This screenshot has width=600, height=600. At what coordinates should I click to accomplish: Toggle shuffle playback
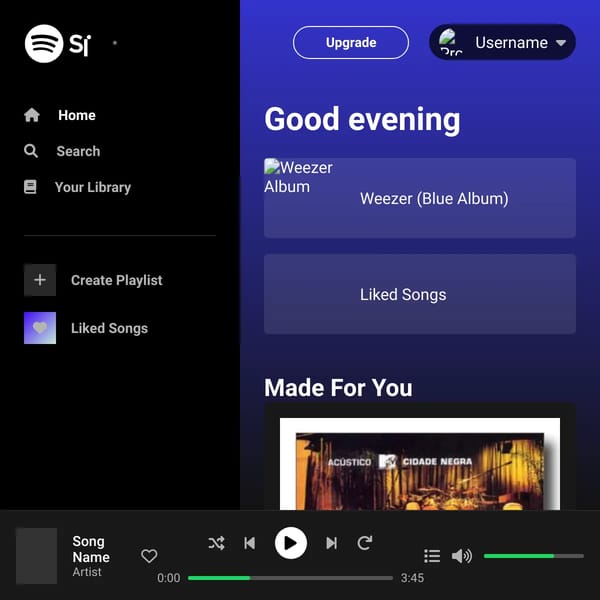(216, 543)
